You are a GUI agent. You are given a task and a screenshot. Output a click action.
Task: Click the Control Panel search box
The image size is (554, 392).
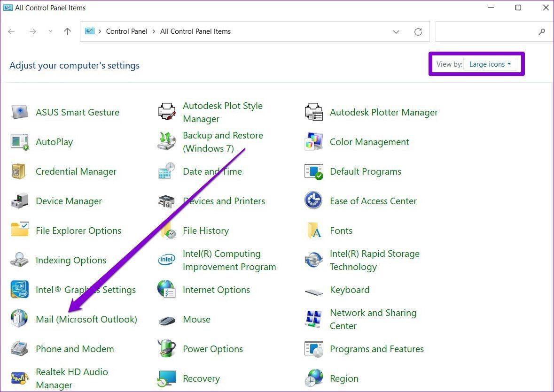(494, 31)
